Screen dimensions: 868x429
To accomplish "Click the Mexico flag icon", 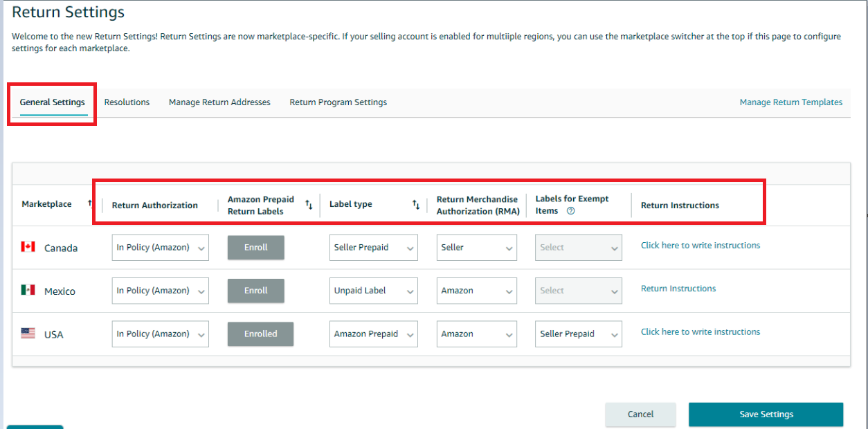I will click(x=28, y=290).
